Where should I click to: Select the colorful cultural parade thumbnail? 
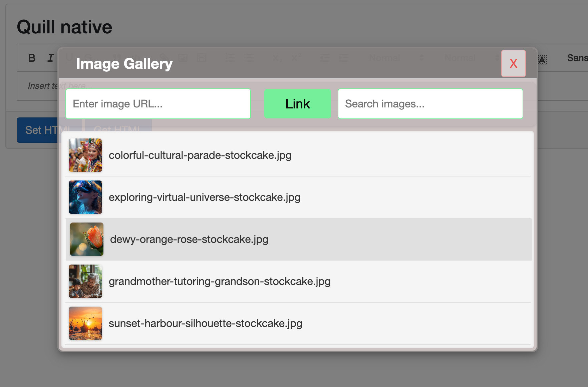[x=85, y=155]
